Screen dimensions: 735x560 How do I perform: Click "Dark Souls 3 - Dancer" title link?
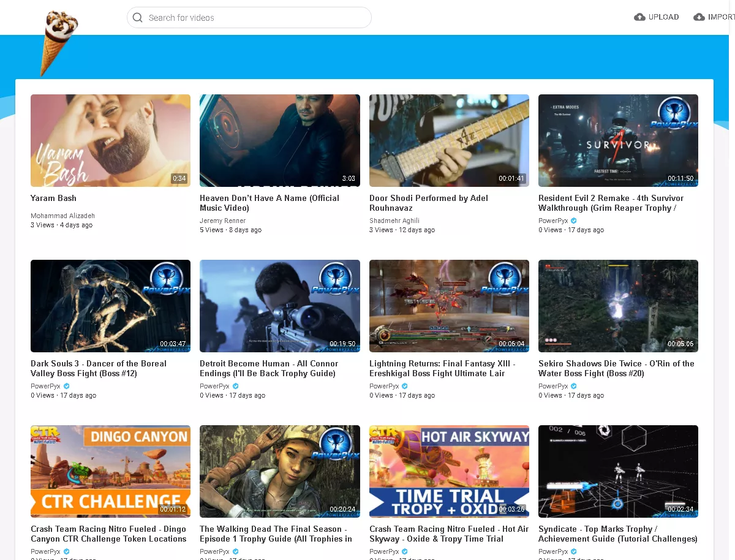point(99,368)
